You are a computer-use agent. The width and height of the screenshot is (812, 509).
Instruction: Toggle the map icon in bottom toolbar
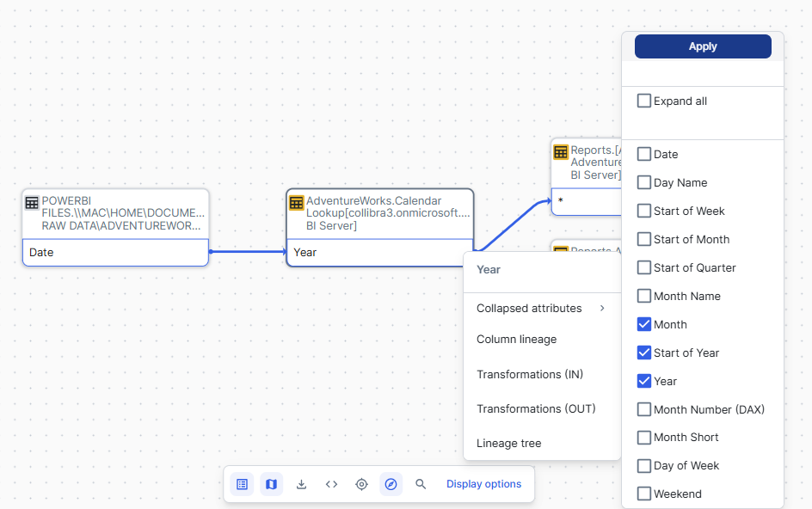point(271,484)
